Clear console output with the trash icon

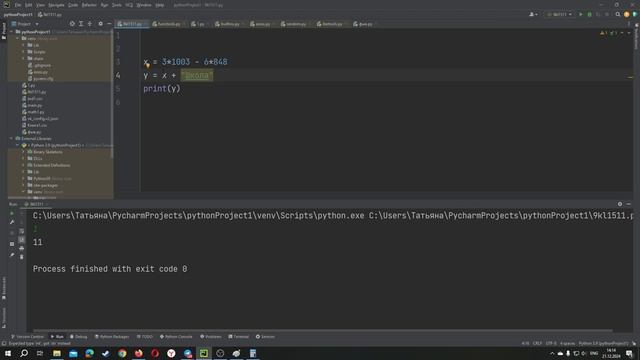pyautogui.click(x=22, y=257)
